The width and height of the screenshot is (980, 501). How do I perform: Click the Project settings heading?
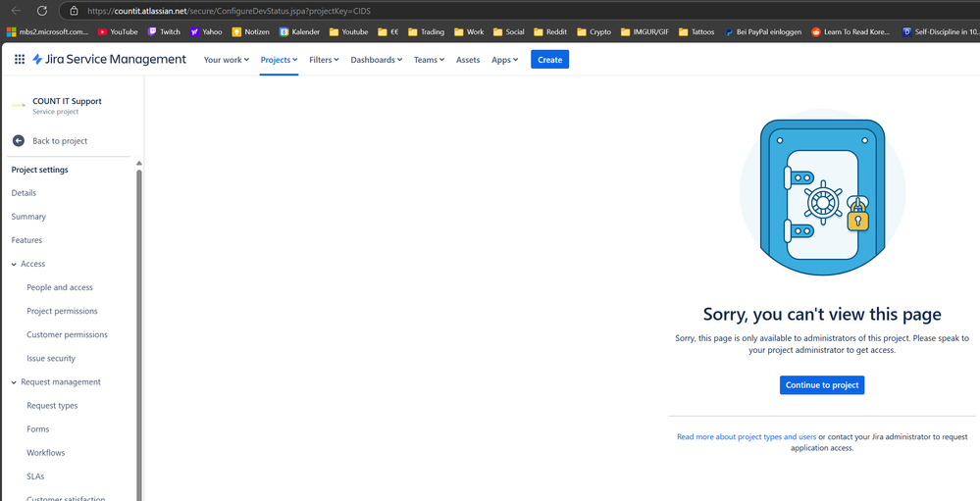[39, 170]
